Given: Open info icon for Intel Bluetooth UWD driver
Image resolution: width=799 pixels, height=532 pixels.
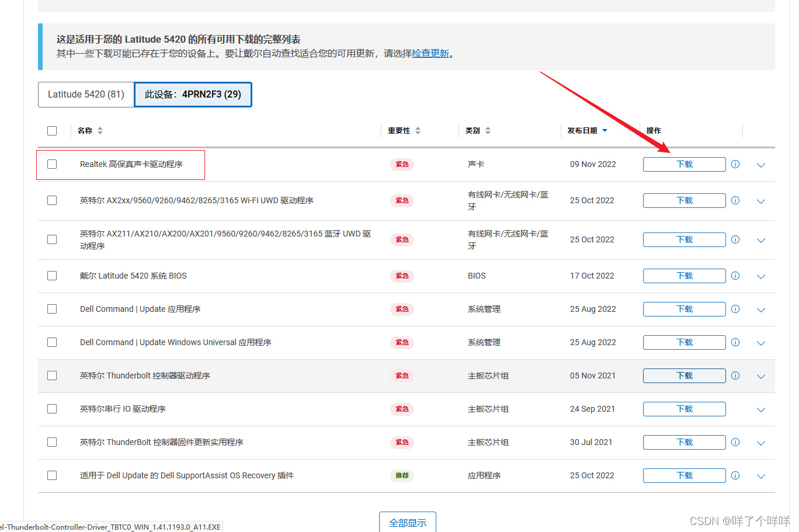Looking at the screenshot, I should pos(735,239).
